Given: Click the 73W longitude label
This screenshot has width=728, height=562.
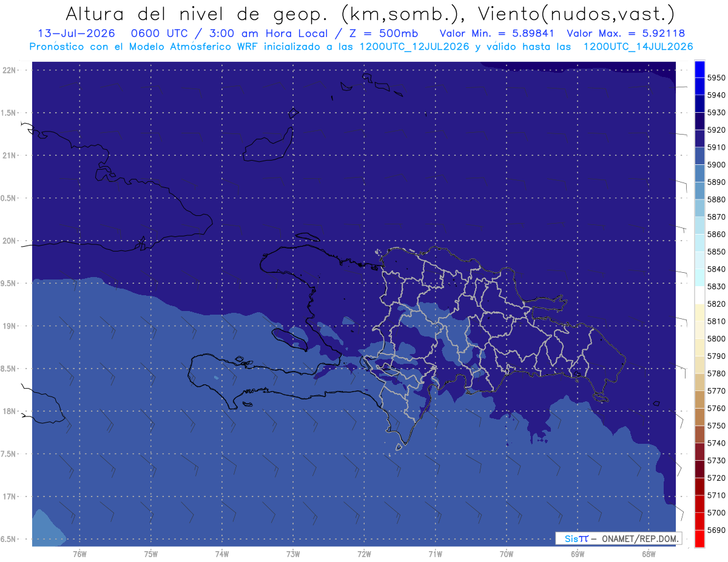Looking at the screenshot, I should click(293, 553).
